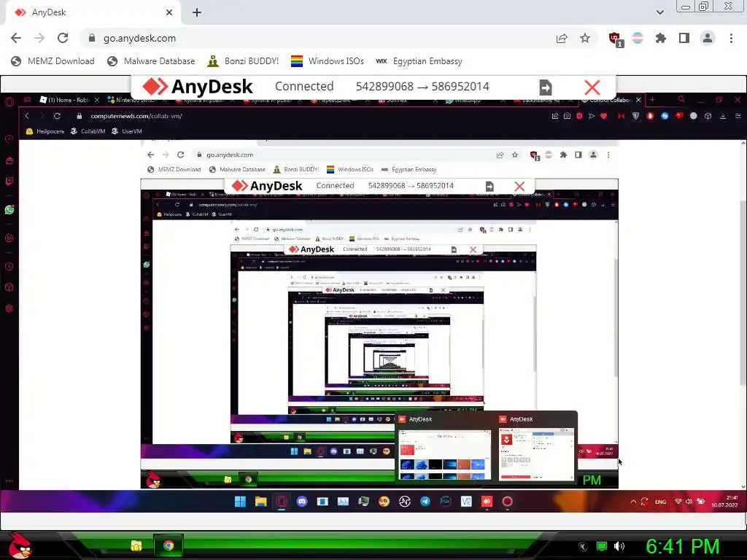Open the MEMZ Download bookmark
The width and height of the screenshot is (747, 560).
[x=53, y=61]
